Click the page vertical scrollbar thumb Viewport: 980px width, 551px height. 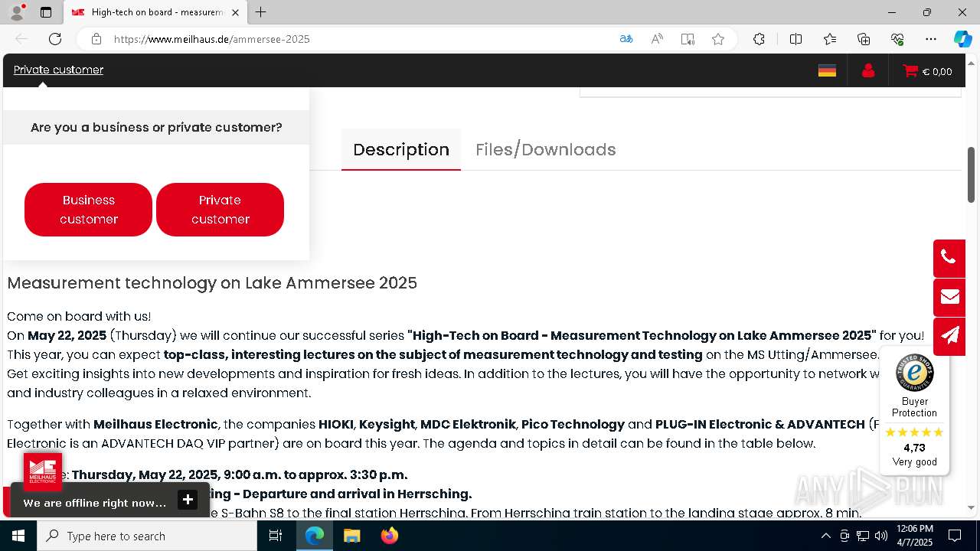(971, 174)
